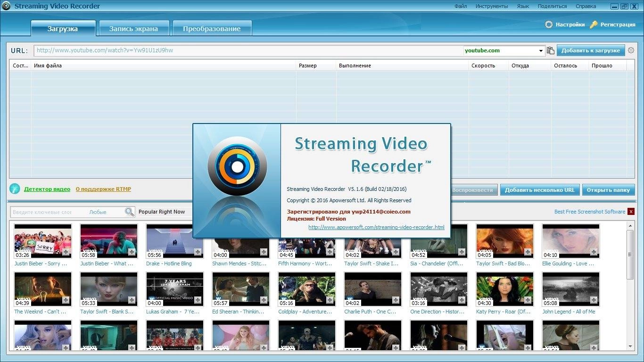Click the Детектор видео round icon
The image size is (644, 362).
[x=15, y=189]
